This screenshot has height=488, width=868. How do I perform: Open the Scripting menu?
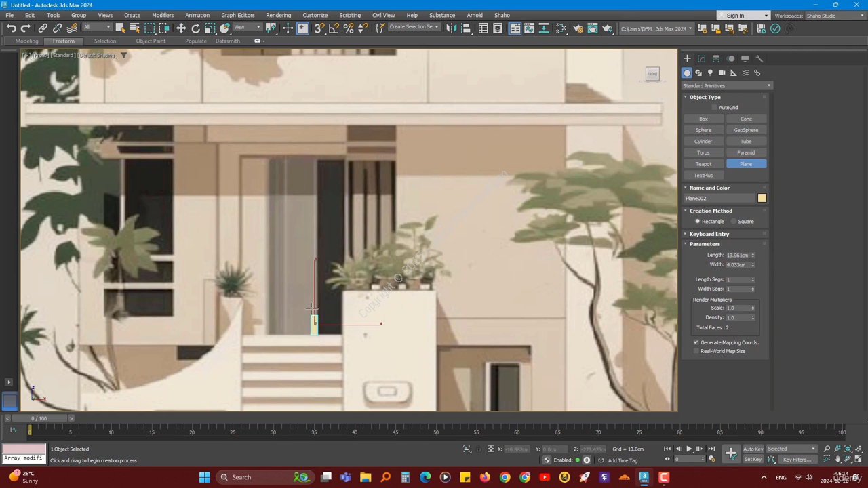(x=350, y=15)
